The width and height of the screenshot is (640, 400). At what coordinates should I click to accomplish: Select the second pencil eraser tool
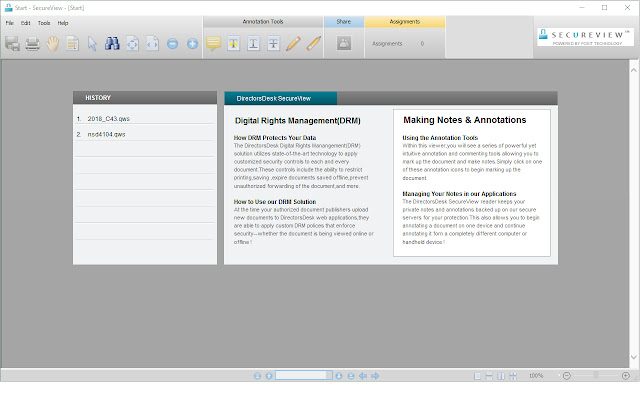[x=313, y=43]
